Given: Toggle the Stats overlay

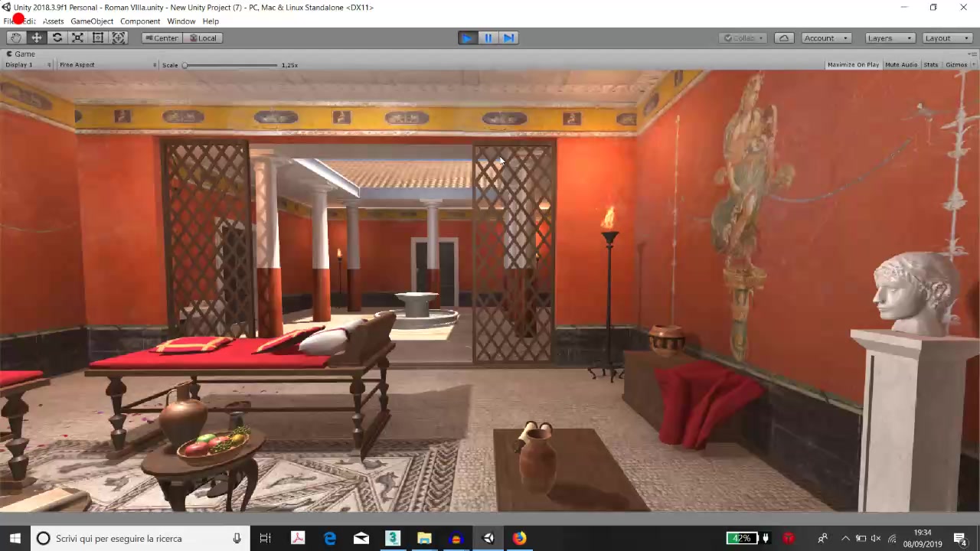Looking at the screenshot, I should point(931,65).
